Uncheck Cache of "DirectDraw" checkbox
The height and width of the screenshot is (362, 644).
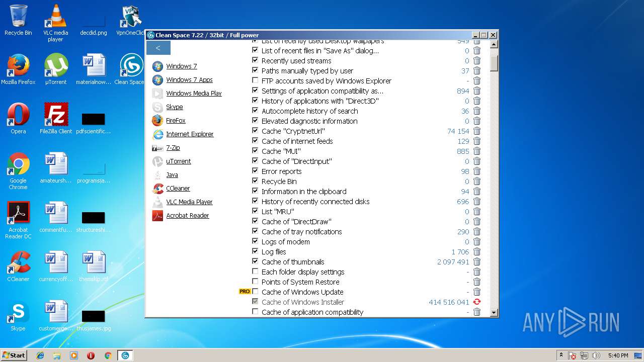(x=255, y=221)
